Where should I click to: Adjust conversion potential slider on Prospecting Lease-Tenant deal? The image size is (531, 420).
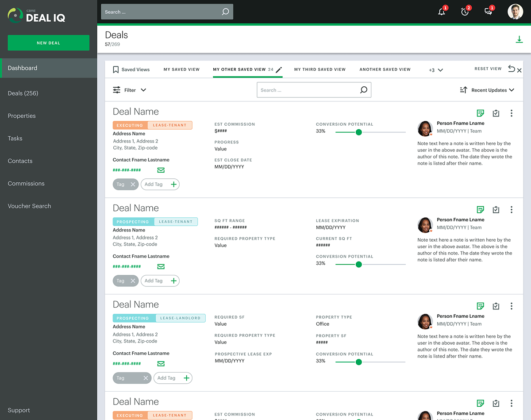[359, 265]
